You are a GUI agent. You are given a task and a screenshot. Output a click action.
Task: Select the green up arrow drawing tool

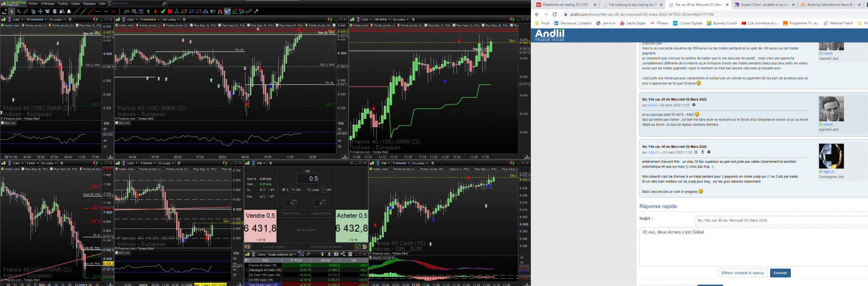tap(148, 11)
